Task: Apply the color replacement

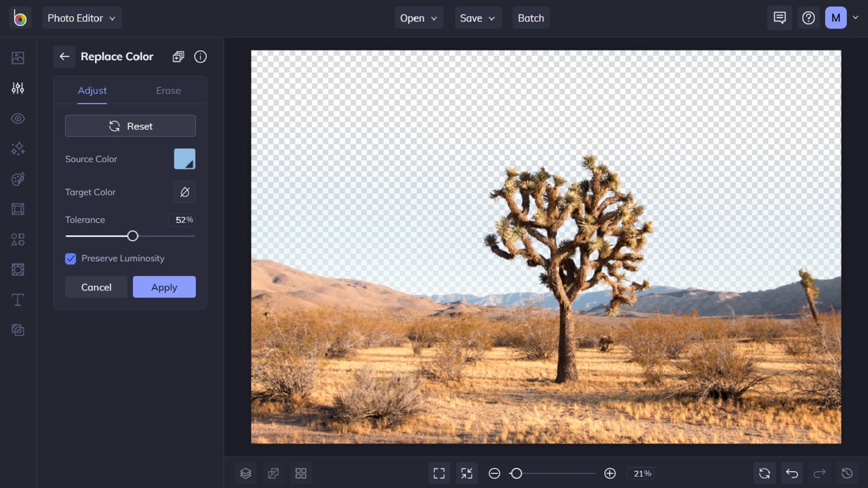Action: pyautogui.click(x=164, y=287)
